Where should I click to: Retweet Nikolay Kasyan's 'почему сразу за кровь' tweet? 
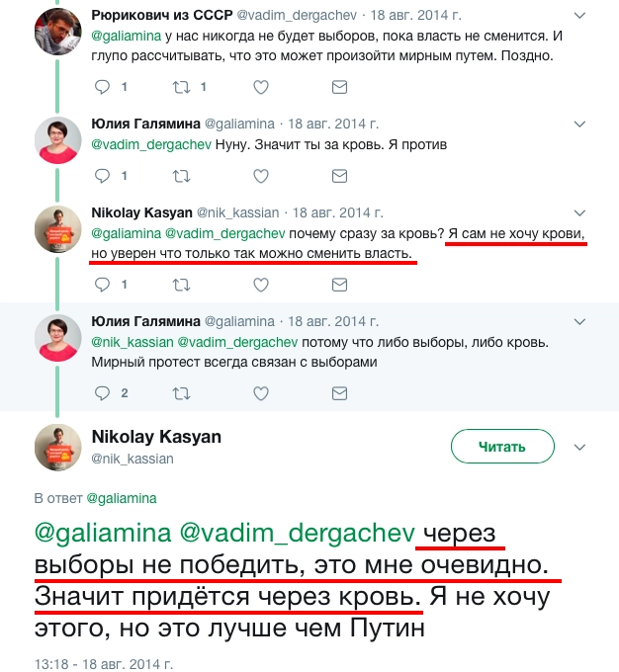coord(182,285)
